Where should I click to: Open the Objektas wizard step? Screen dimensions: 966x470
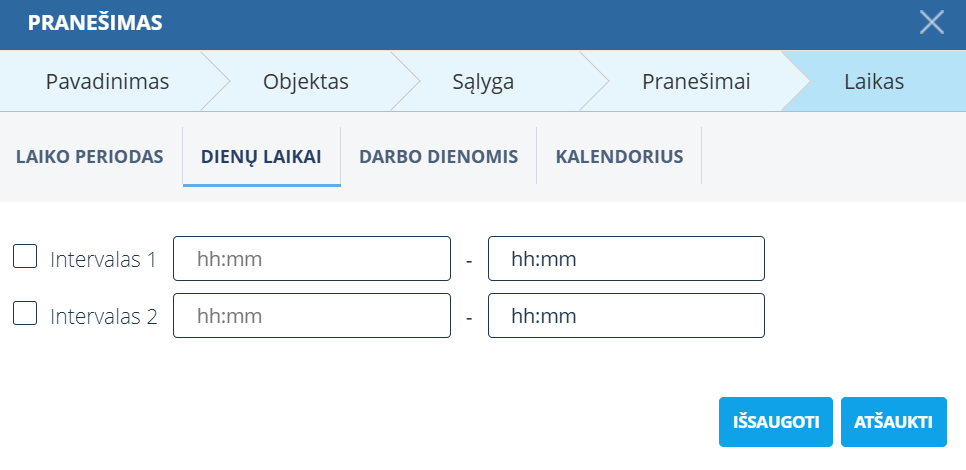(305, 82)
